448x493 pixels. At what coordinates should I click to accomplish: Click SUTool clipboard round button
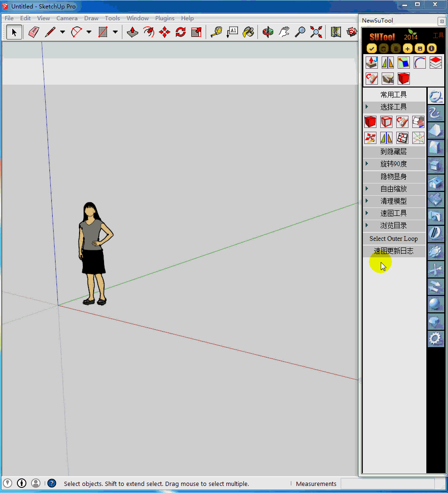(x=384, y=48)
